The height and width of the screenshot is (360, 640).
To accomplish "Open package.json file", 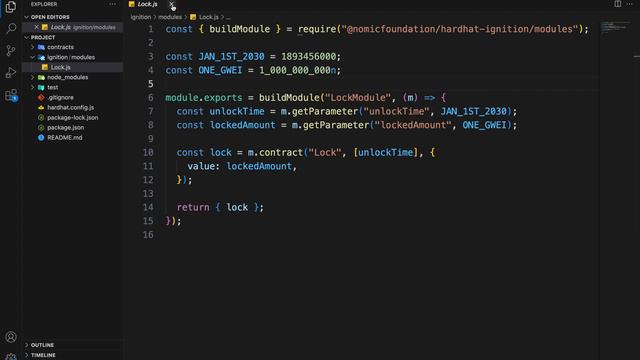I will 65,127.
